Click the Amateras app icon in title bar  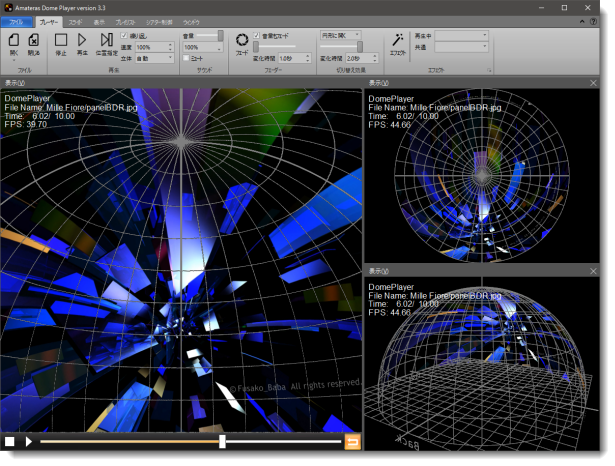point(8,7)
